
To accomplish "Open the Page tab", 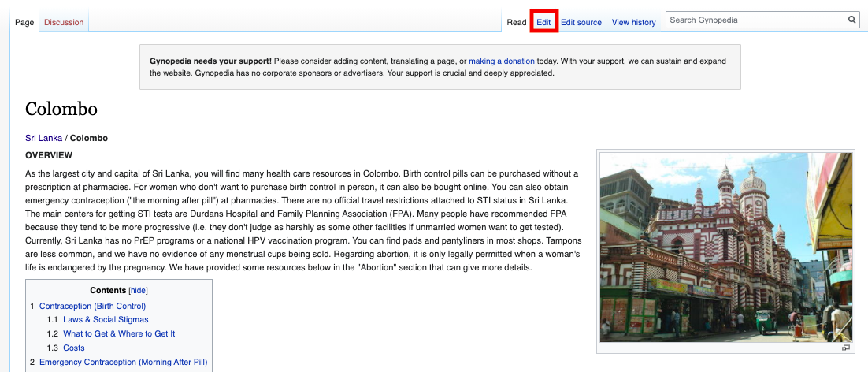I will click(24, 22).
